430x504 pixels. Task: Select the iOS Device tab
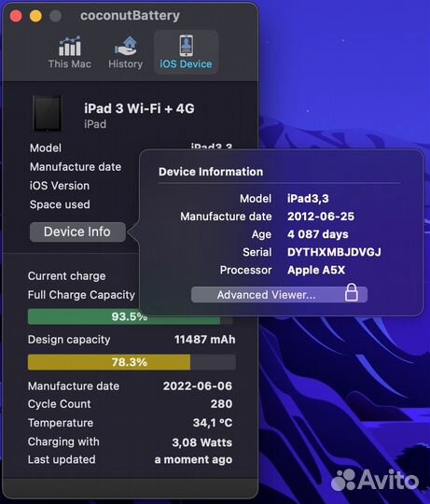(x=186, y=52)
